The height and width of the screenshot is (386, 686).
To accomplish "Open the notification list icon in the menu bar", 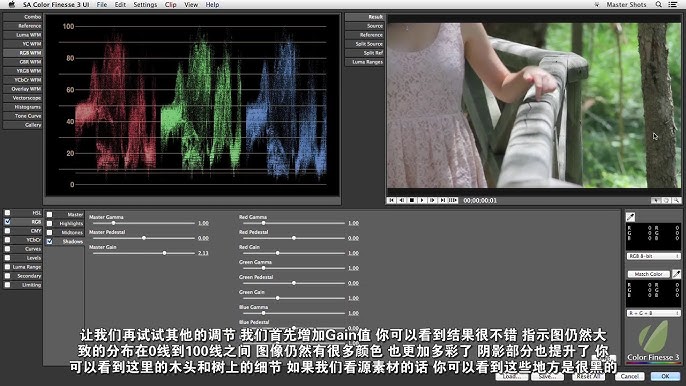I will click(x=673, y=4).
